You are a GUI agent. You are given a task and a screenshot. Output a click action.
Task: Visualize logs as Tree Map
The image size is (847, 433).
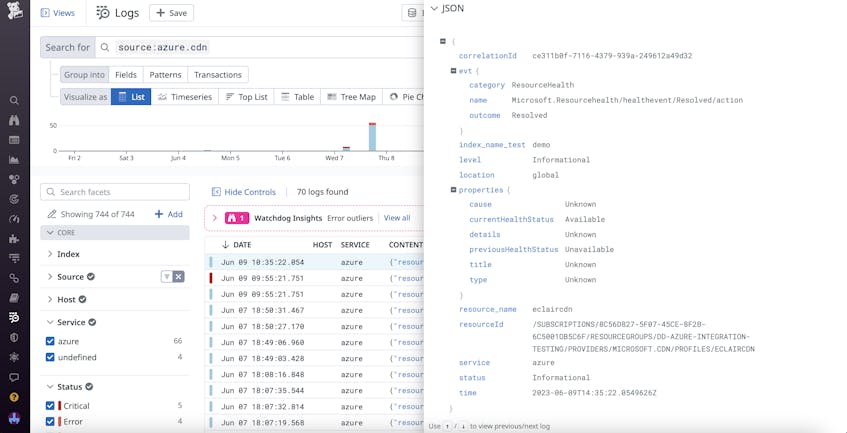[x=352, y=97]
